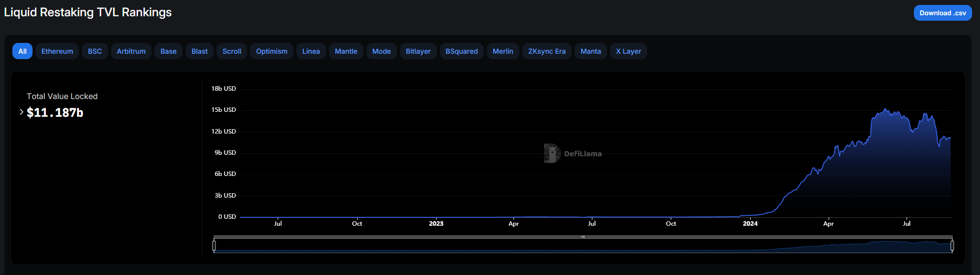
Task: Choose the Blast chain filter
Action: 199,51
